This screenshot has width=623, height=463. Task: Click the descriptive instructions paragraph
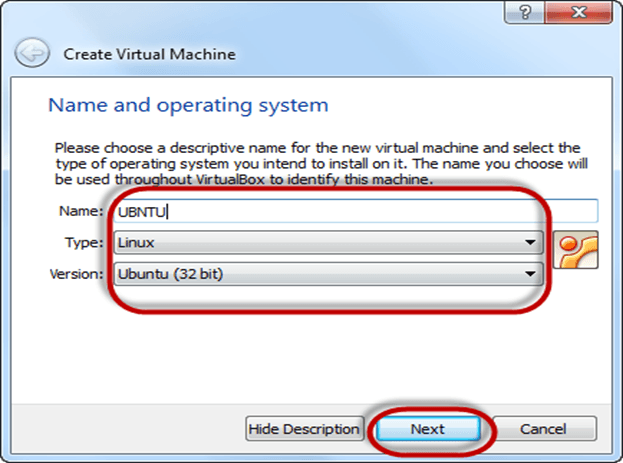[x=315, y=163]
